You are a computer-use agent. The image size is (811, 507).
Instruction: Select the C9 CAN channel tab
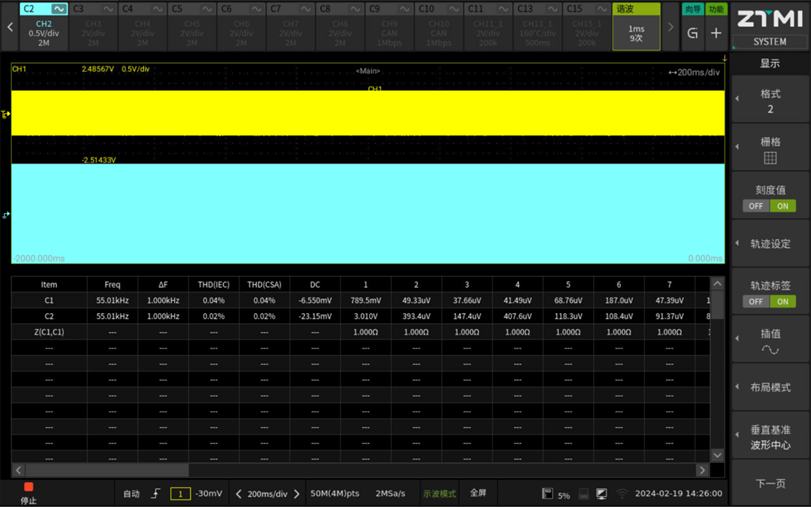[389, 26]
